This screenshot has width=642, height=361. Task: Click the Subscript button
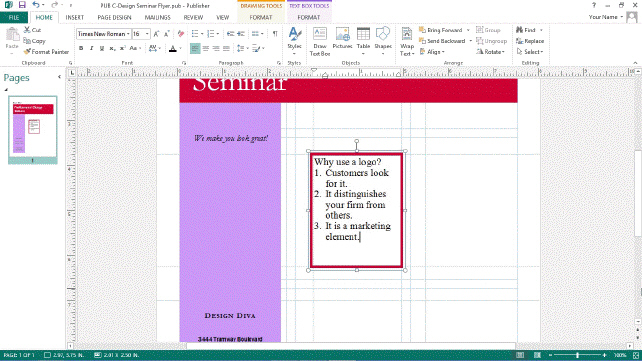pos(112,48)
